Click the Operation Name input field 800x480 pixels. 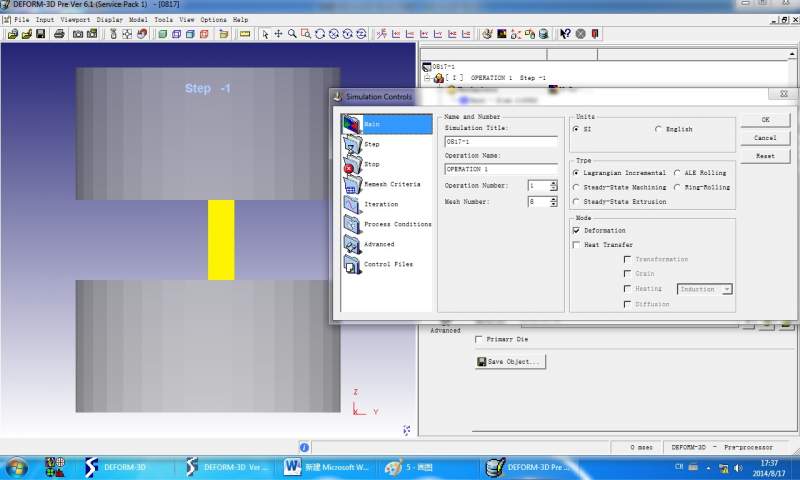501,169
